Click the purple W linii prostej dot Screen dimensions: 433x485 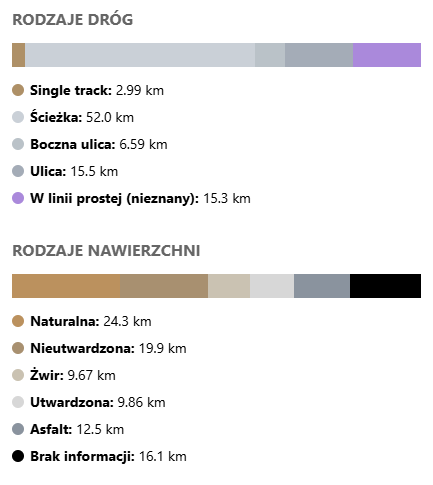click(18, 198)
